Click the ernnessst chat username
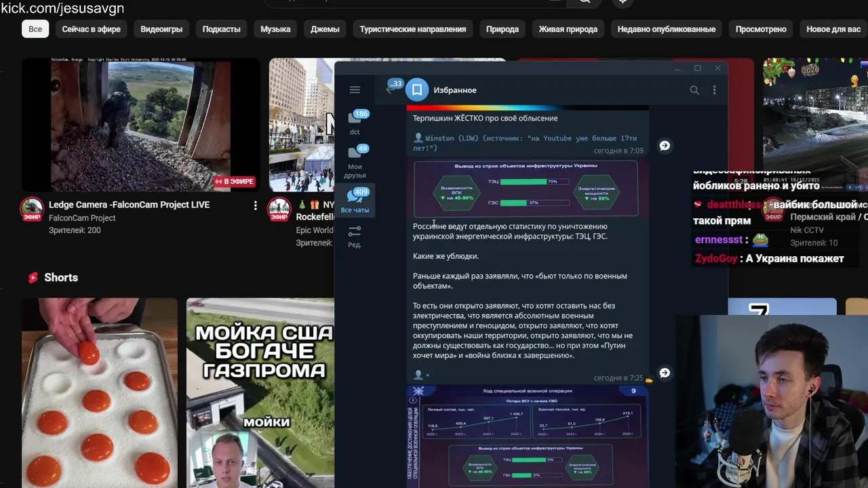868x488 pixels. (x=719, y=240)
